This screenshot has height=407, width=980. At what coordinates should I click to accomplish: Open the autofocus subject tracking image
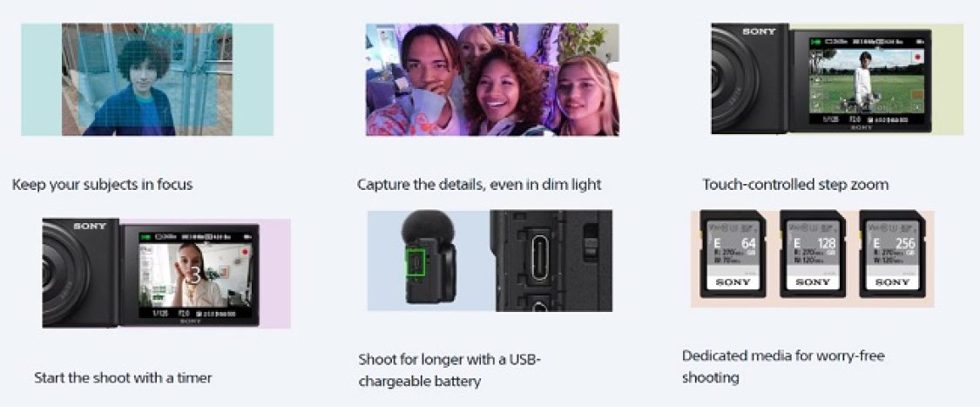(147, 79)
